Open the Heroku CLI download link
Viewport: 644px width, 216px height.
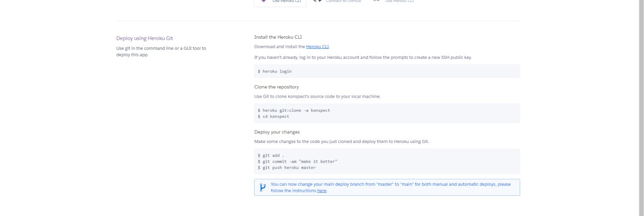point(317,46)
